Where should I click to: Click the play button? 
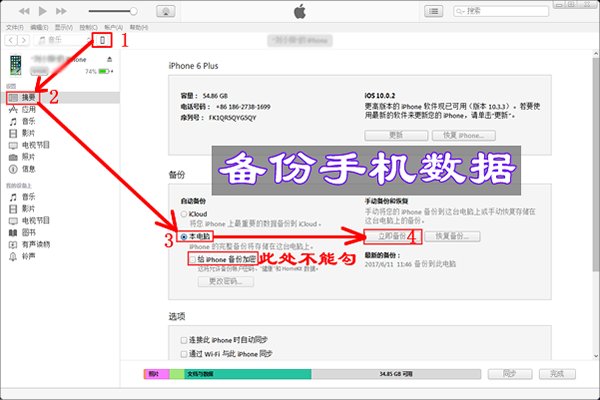(x=42, y=11)
